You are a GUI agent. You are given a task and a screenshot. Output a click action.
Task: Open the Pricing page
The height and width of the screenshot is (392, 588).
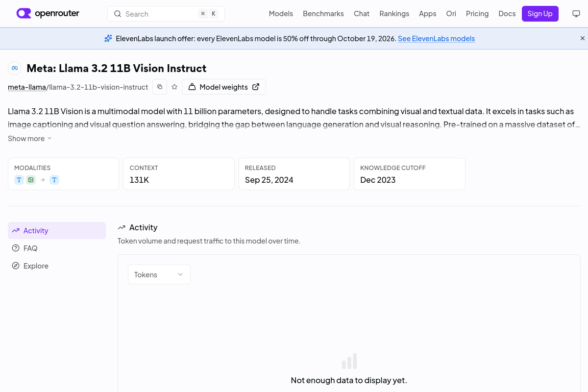[x=477, y=14]
